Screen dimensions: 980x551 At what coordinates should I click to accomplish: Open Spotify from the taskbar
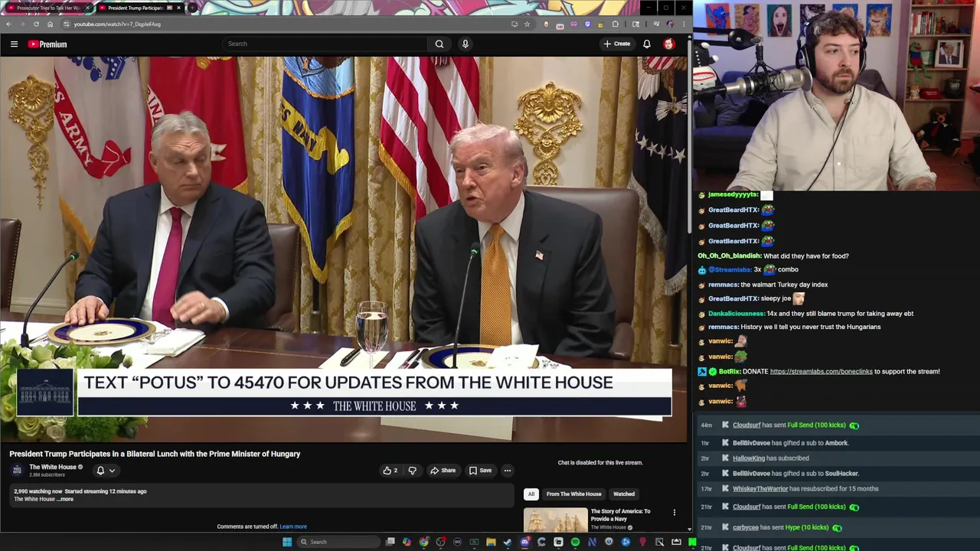pyautogui.click(x=575, y=542)
